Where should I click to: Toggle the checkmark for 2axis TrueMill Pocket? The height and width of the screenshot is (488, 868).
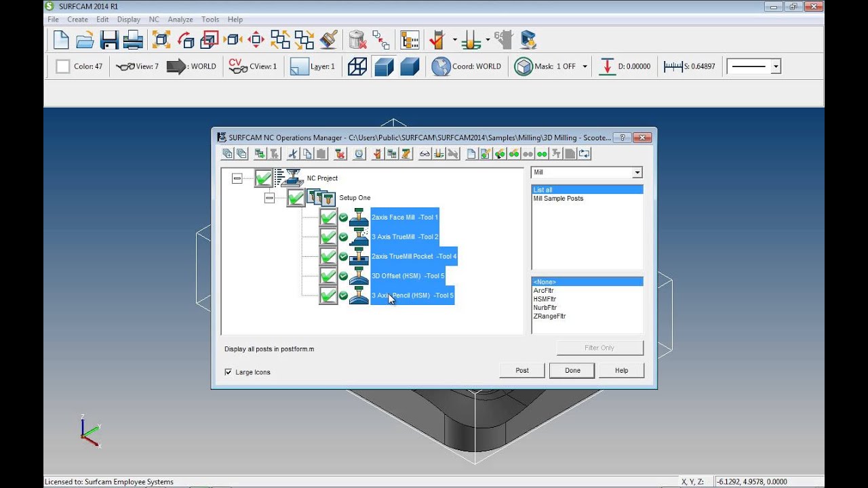[328, 257]
